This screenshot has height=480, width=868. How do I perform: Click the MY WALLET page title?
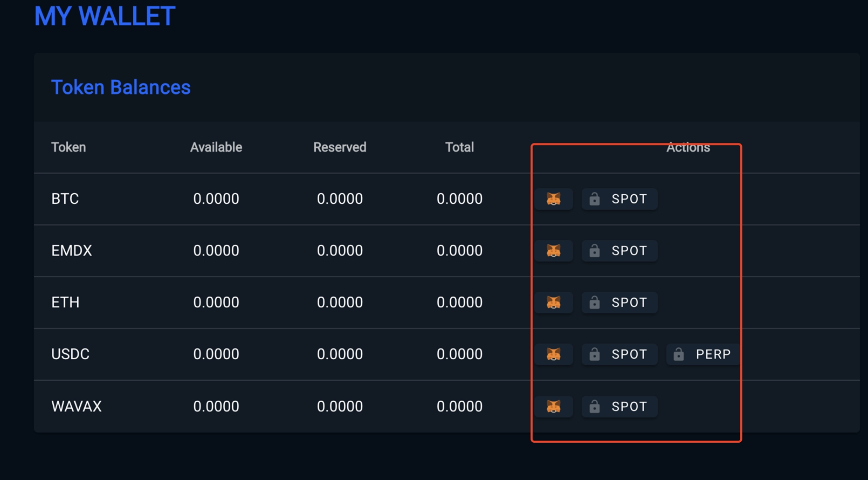coord(105,16)
